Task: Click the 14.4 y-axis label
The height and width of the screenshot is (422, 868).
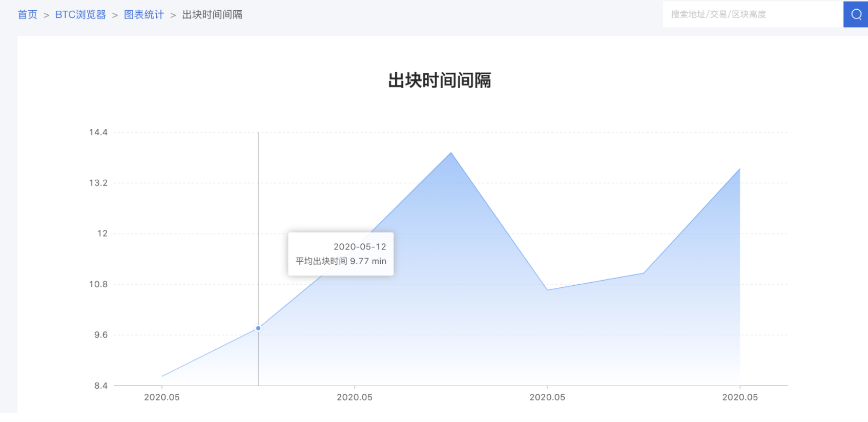Action: [x=98, y=133]
